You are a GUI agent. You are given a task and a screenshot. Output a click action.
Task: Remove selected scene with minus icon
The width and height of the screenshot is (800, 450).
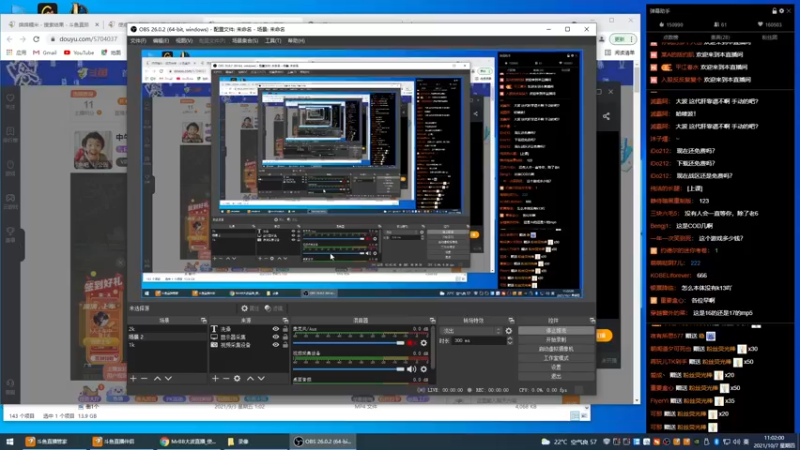click(x=144, y=379)
